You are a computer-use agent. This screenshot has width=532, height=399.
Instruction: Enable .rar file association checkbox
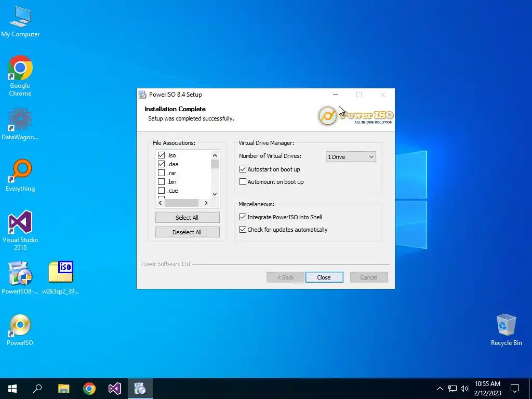pos(161,173)
